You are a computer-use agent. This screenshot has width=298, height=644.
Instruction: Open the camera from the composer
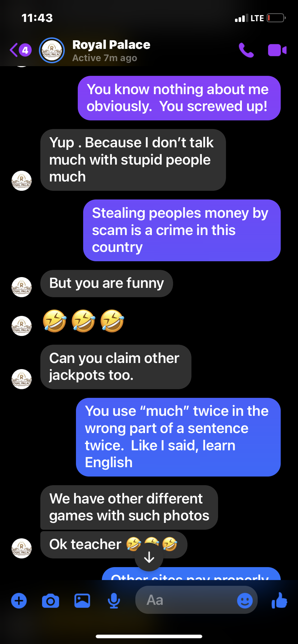click(x=50, y=601)
